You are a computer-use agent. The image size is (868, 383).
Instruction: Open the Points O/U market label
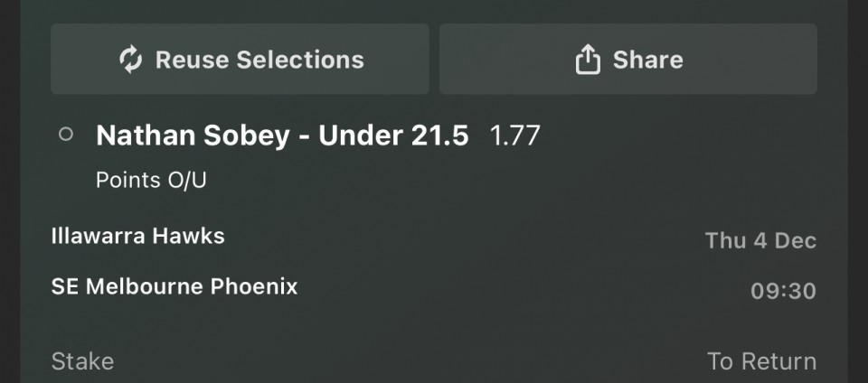(x=151, y=180)
